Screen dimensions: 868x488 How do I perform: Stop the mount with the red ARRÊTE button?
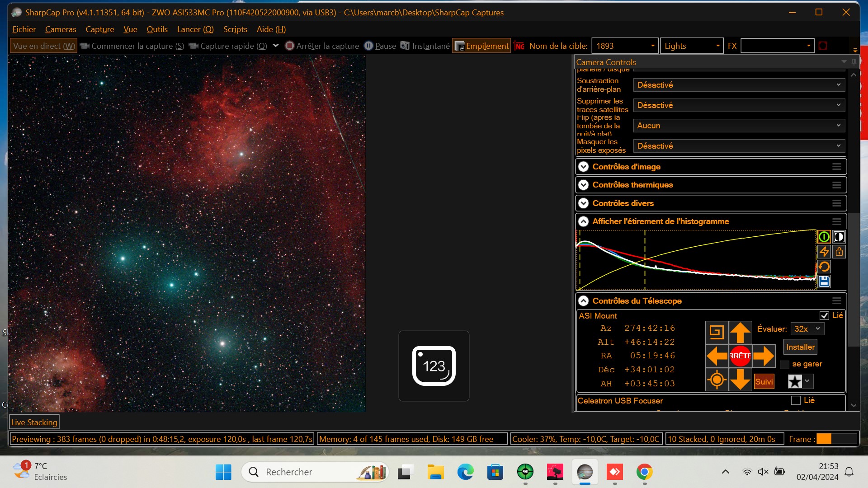tap(740, 356)
